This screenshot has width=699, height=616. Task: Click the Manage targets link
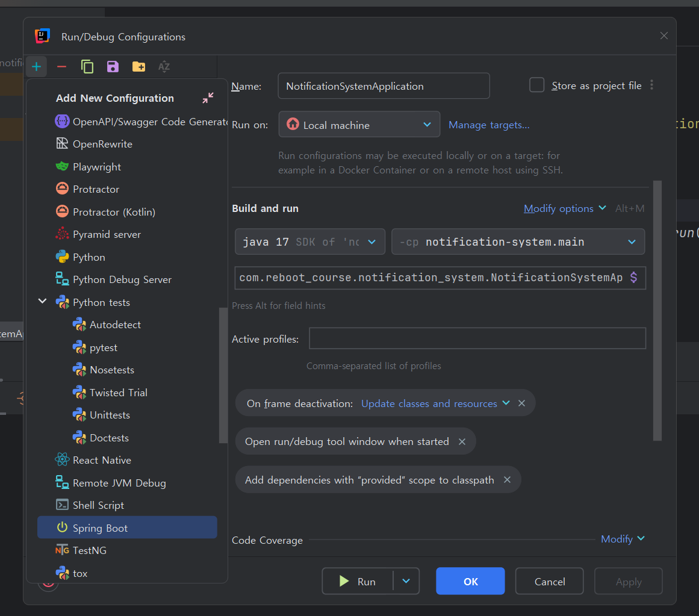tap(489, 125)
